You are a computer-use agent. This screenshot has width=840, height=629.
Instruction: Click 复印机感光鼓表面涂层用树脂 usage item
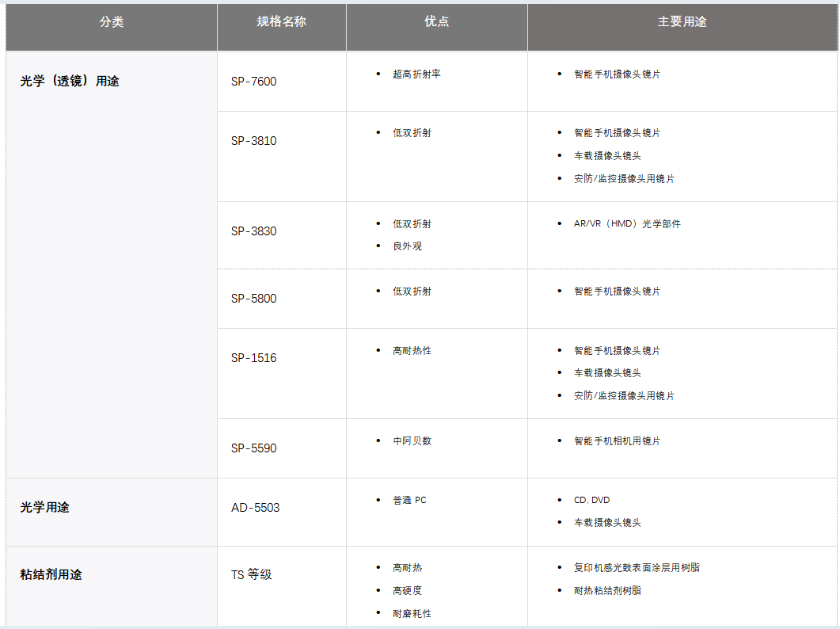637,568
